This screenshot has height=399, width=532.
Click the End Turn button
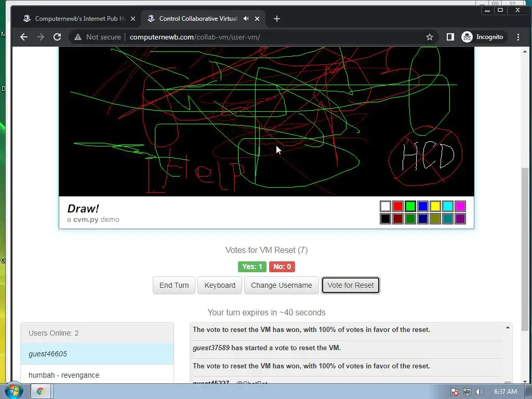click(x=174, y=285)
